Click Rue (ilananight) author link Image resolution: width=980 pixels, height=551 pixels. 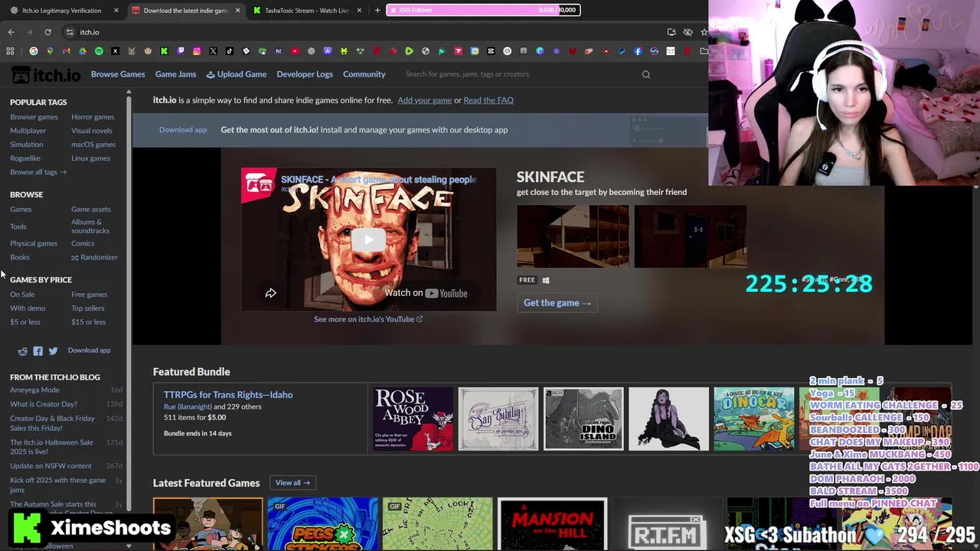pos(188,407)
